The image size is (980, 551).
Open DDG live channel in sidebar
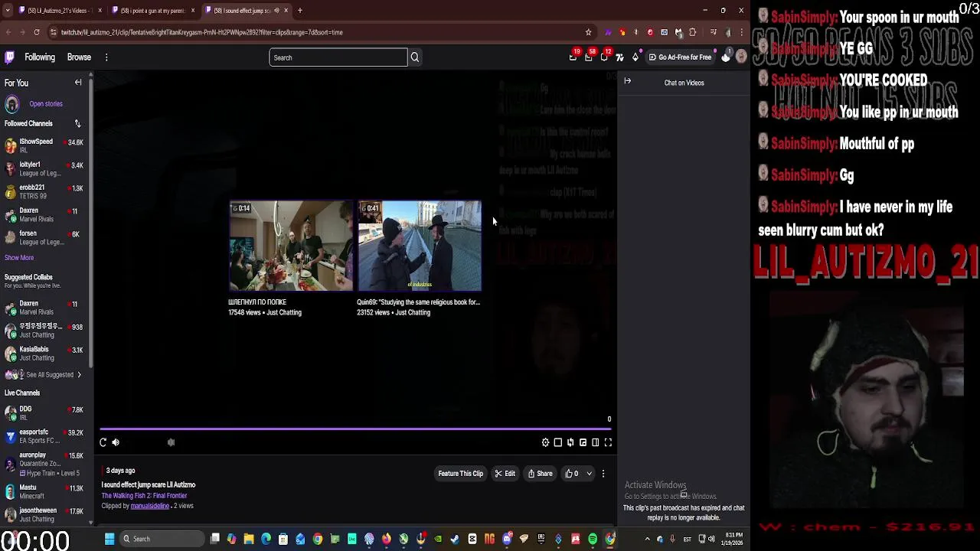pyautogui.click(x=44, y=413)
